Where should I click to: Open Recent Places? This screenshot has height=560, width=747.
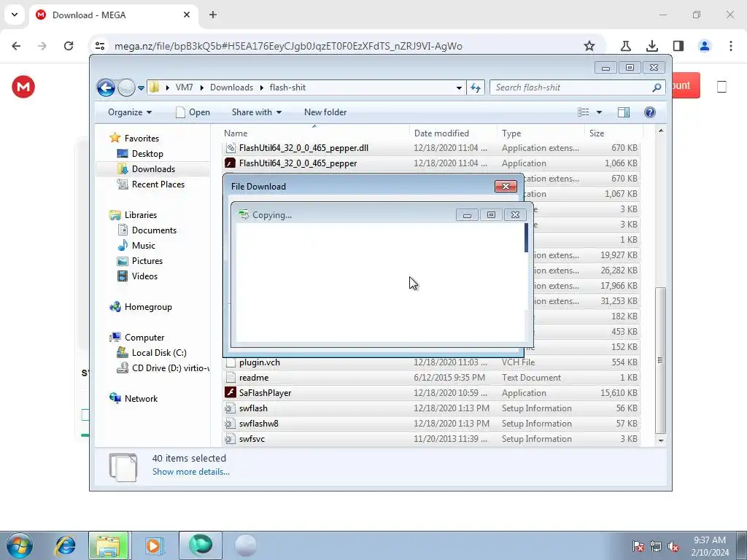pos(158,184)
